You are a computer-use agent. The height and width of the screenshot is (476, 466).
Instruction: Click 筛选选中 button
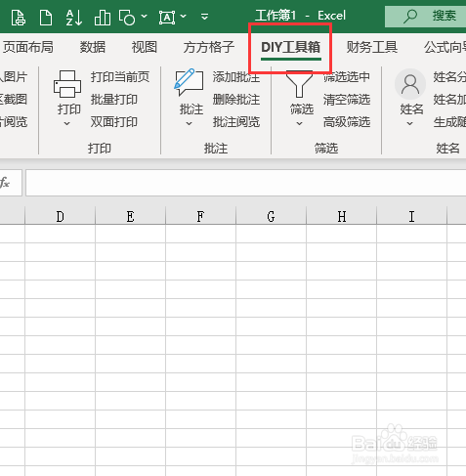point(347,77)
